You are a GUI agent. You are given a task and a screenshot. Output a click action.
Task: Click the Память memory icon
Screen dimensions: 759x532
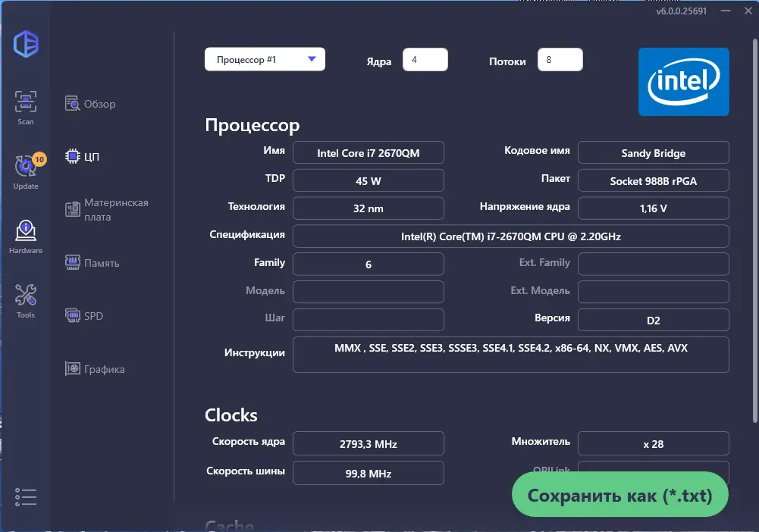coord(73,263)
